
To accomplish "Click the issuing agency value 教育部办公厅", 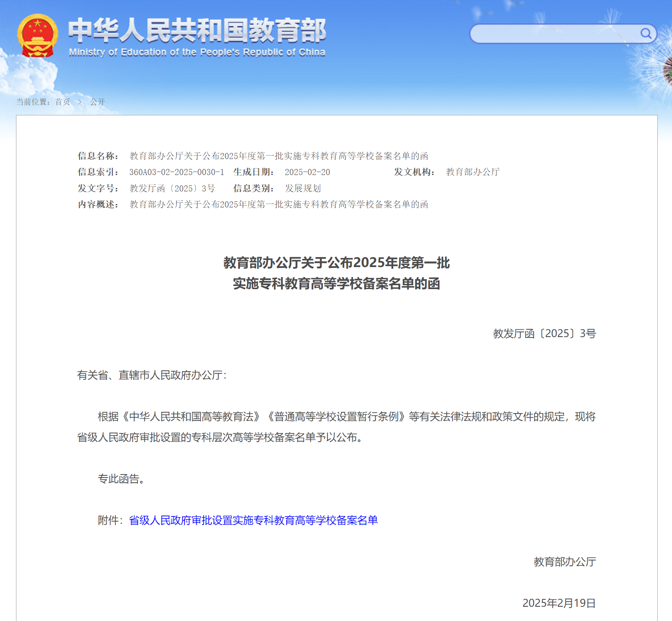I will pyautogui.click(x=473, y=172).
